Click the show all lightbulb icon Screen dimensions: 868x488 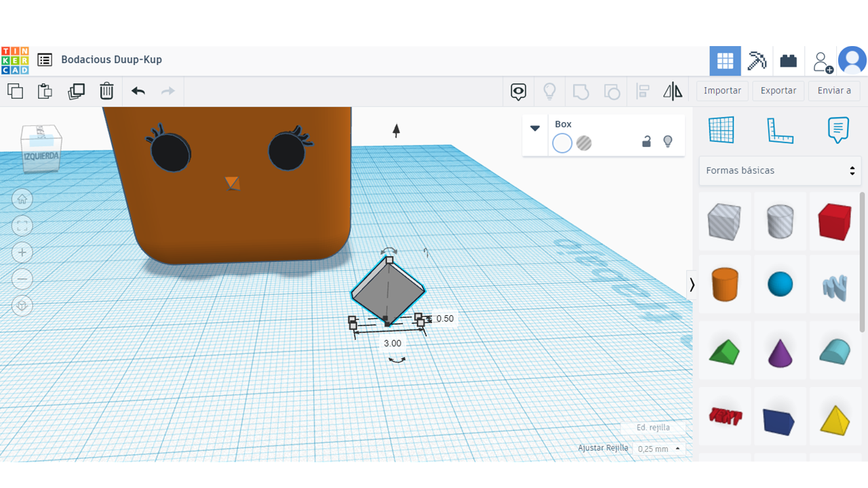point(549,91)
